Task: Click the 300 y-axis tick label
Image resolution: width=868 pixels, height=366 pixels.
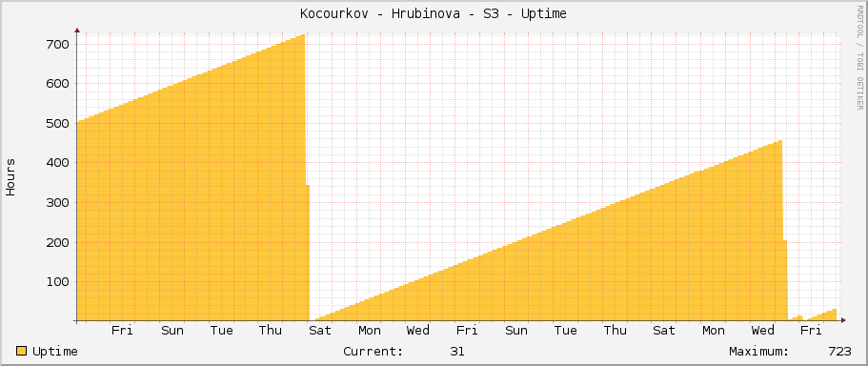Action: point(57,203)
